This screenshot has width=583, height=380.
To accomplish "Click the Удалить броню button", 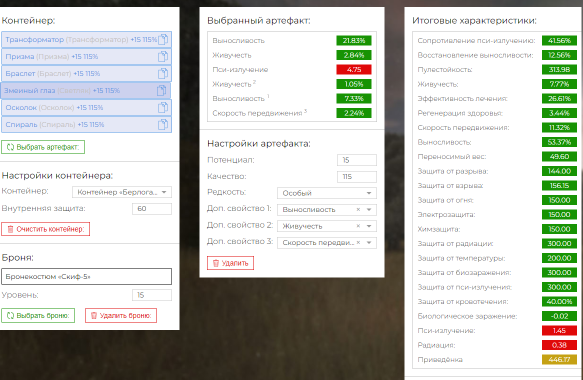I will [x=121, y=315].
